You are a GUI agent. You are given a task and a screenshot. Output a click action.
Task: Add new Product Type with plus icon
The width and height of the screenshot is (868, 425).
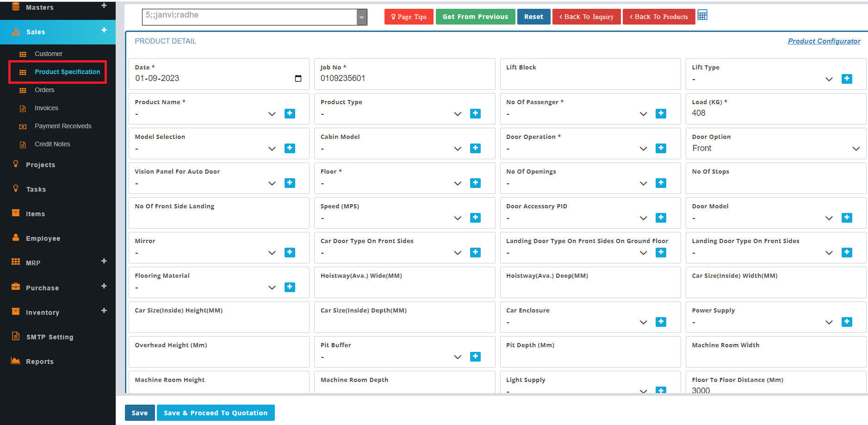(475, 113)
